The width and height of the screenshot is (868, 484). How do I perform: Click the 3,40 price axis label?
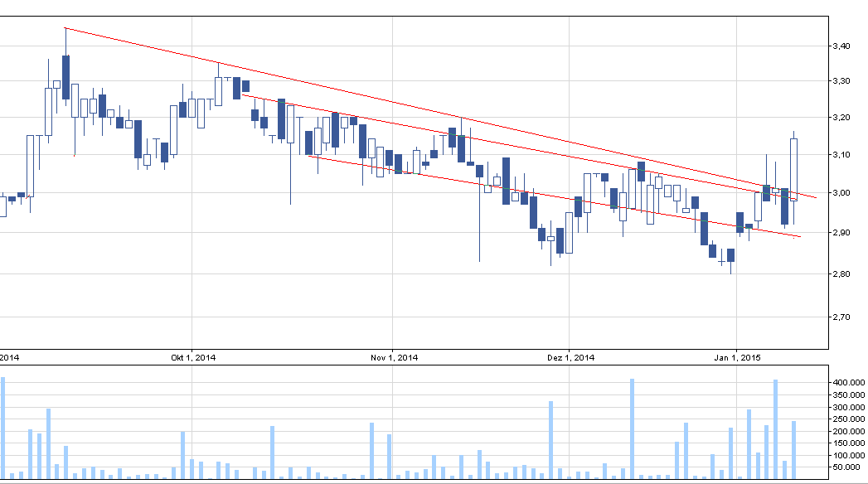coord(840,46)
